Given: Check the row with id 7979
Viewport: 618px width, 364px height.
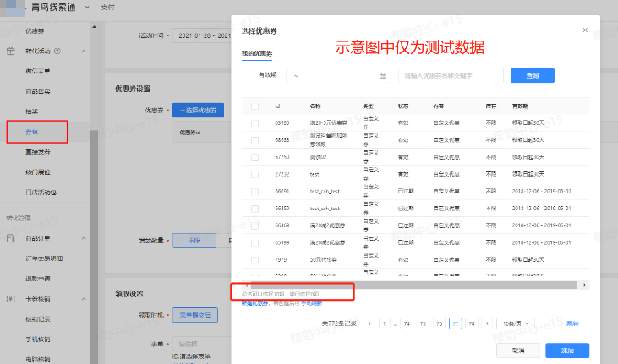Looking at the screenshot, I should (254, 260).
